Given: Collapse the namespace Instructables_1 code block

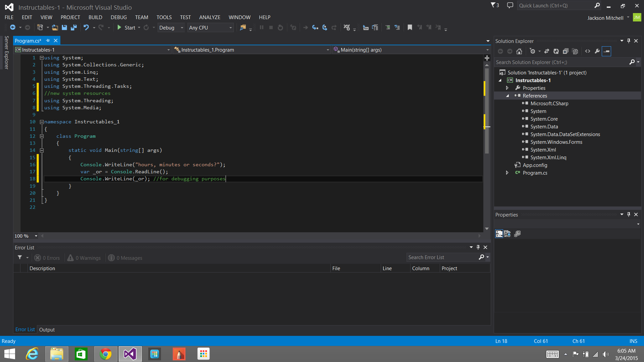Looking at the screenshot, I should pos(42,122).
